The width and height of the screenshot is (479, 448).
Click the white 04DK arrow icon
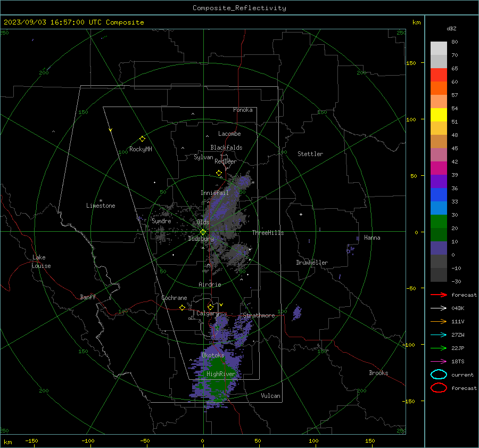pos(439,308)
